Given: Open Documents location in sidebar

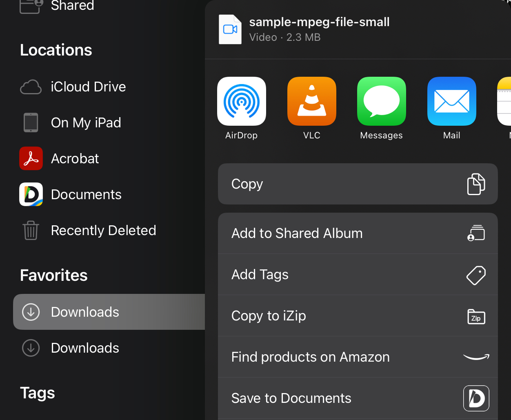Looking at the screenshot, I should click(x=109, y=194).
